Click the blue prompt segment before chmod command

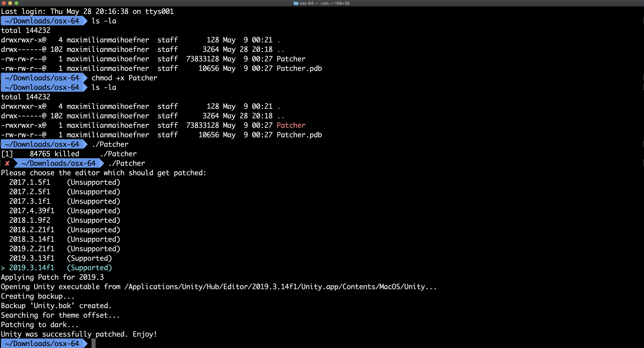(x=42, y=78)
